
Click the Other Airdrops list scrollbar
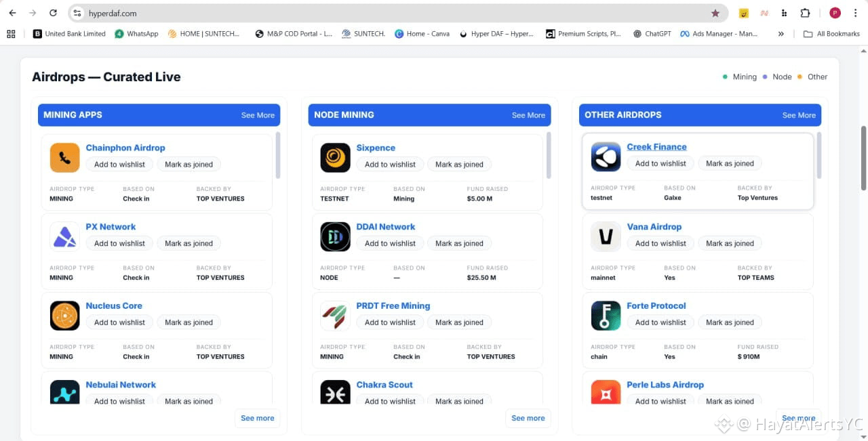pyautogui.click(x=819, y=155)
